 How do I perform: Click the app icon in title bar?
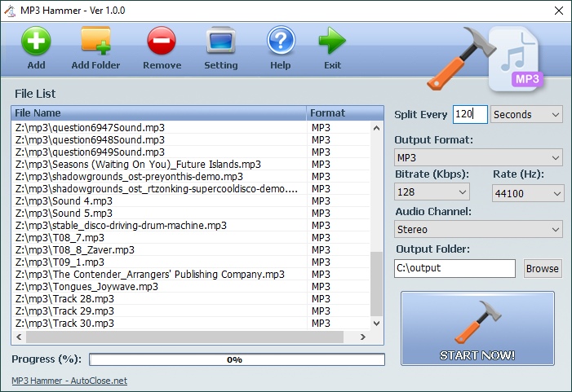click(x=11, y=11)
